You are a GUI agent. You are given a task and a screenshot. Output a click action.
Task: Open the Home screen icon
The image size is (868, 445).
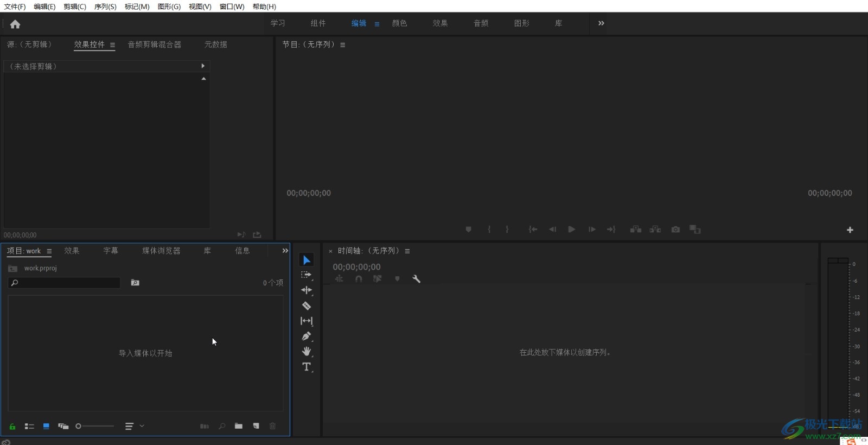[x=15, y=24]
